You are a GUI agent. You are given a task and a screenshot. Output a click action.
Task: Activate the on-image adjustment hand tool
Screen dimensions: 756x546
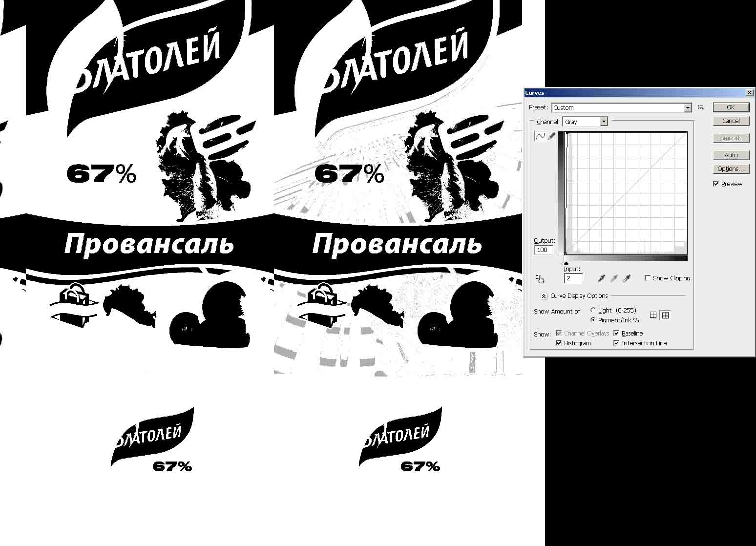[x=540, y=278]
